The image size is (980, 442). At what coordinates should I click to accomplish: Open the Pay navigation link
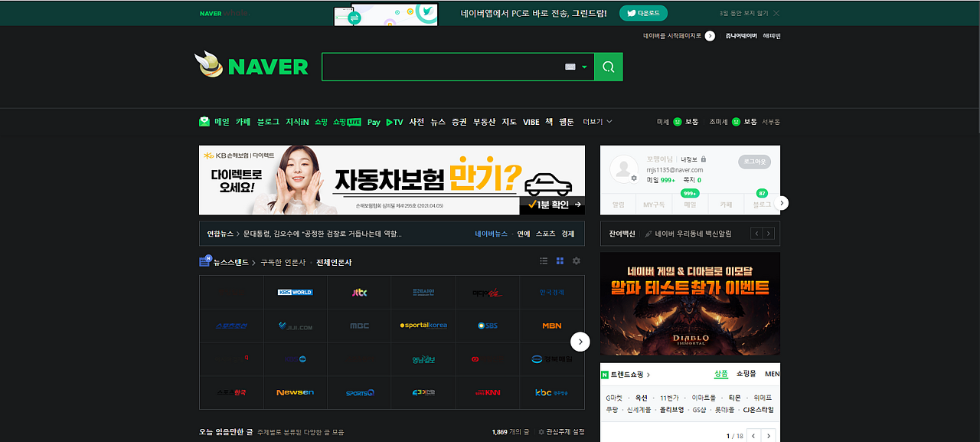click(374, 122)
